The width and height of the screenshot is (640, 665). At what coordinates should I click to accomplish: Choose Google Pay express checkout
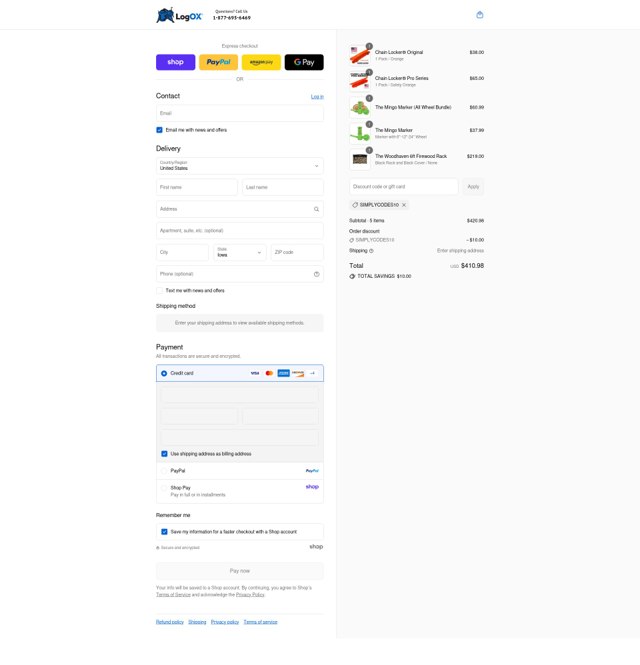(304, 62)
